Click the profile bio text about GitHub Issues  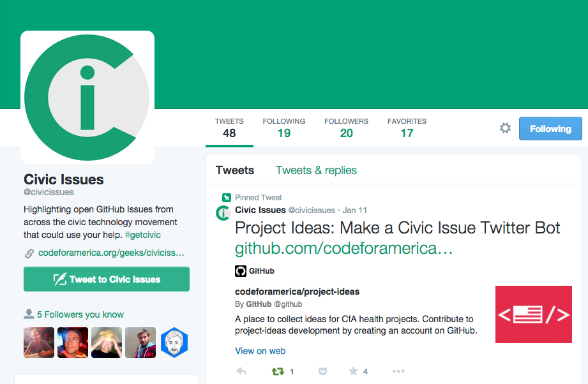100,222
